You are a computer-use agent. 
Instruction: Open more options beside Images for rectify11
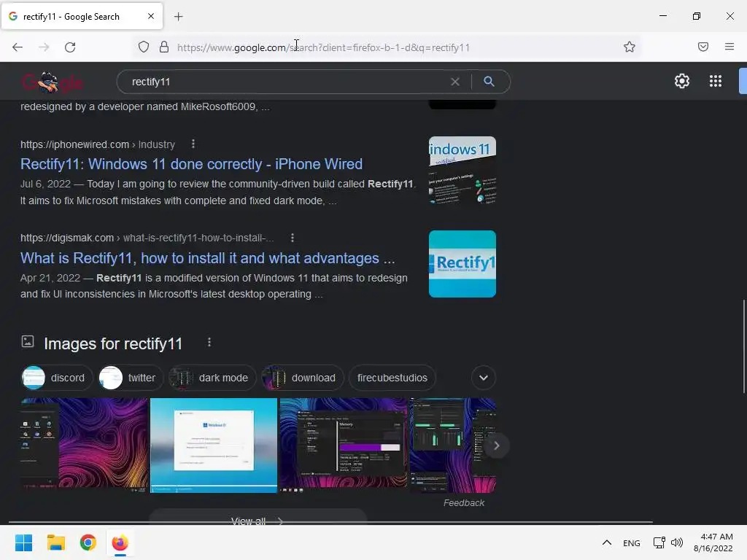point(209,343)
